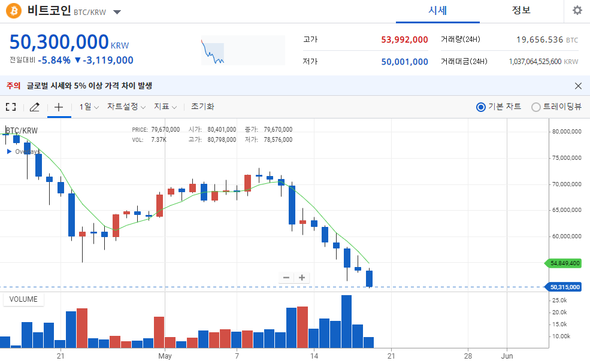Click the BTC/KRW chart symbol label
This screenshot has height=364, width=590.
[22, 131]
